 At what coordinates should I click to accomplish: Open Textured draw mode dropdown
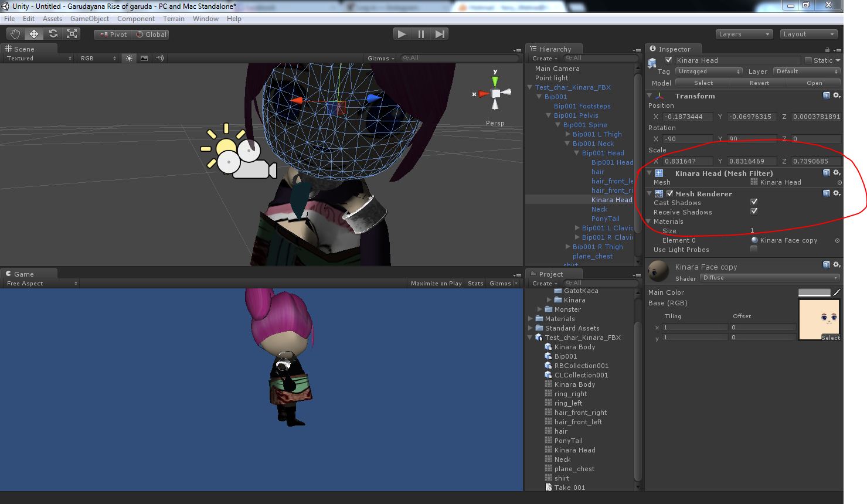tap(39, 58)
